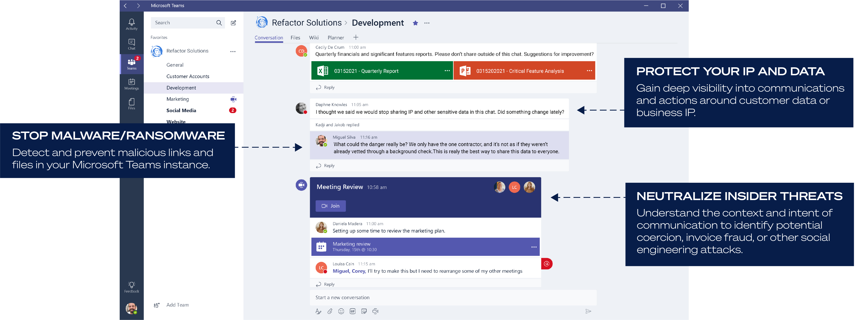868x320 pixels.
Task: Open the emoji picker icon
Action: point(341,311)
